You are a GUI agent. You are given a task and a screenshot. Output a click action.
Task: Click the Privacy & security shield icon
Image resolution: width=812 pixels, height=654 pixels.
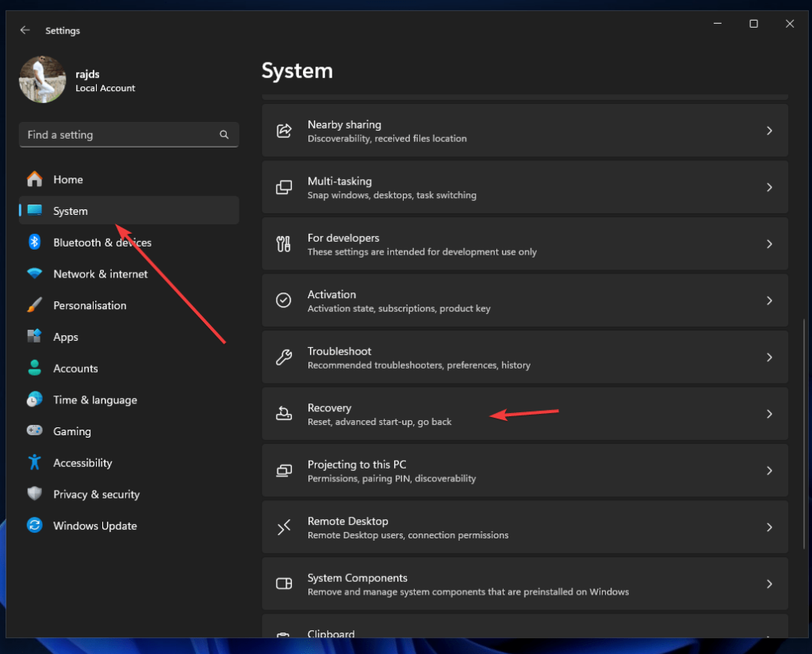click(x=35, y=494)
